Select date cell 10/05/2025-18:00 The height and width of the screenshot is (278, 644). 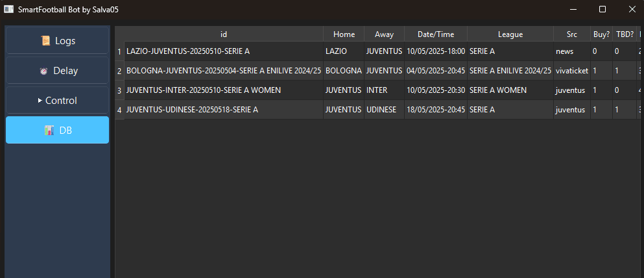coord(436,51)
